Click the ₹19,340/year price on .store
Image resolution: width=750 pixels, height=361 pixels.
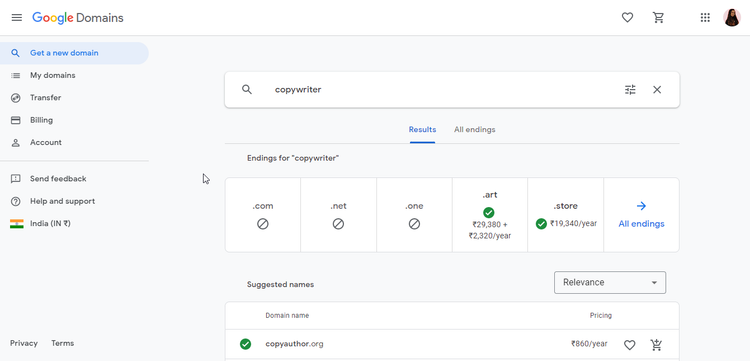coord(574,223)
